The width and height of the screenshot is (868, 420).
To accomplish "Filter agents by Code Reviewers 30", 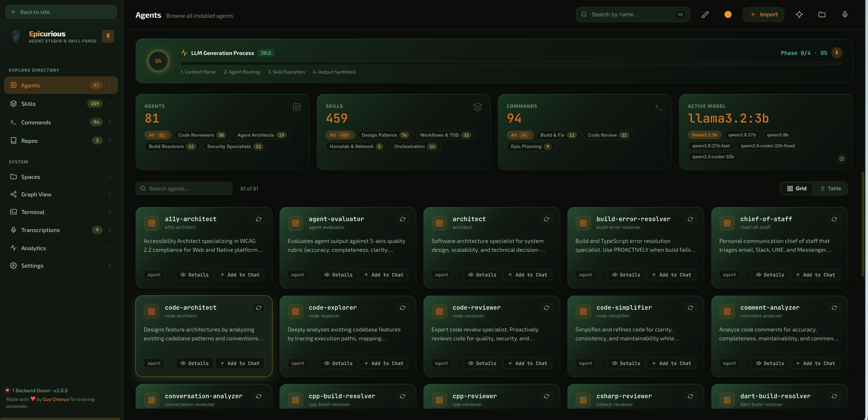I will click(x=202, y=135).
